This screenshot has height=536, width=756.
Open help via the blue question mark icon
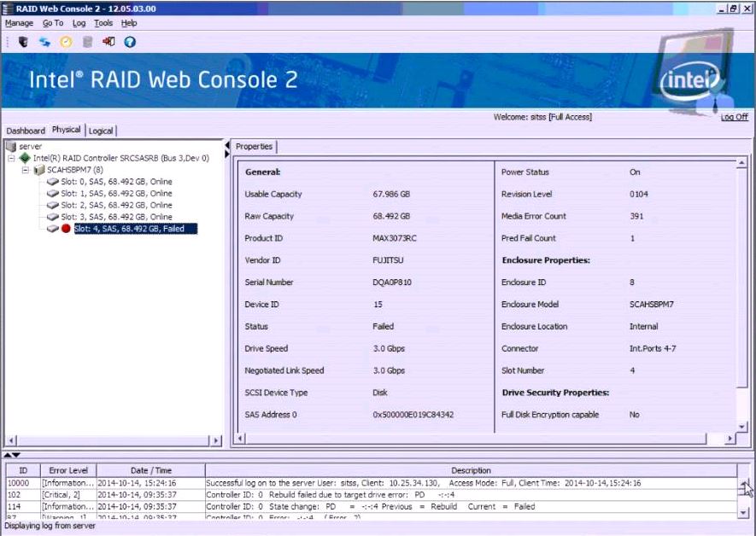(x=130, y=42)
